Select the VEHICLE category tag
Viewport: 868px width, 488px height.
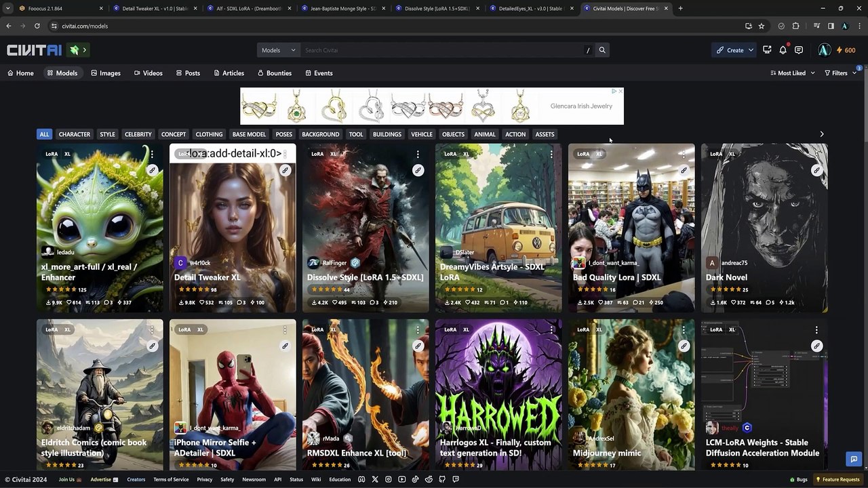pyautogui.click(x=421, y=134)
